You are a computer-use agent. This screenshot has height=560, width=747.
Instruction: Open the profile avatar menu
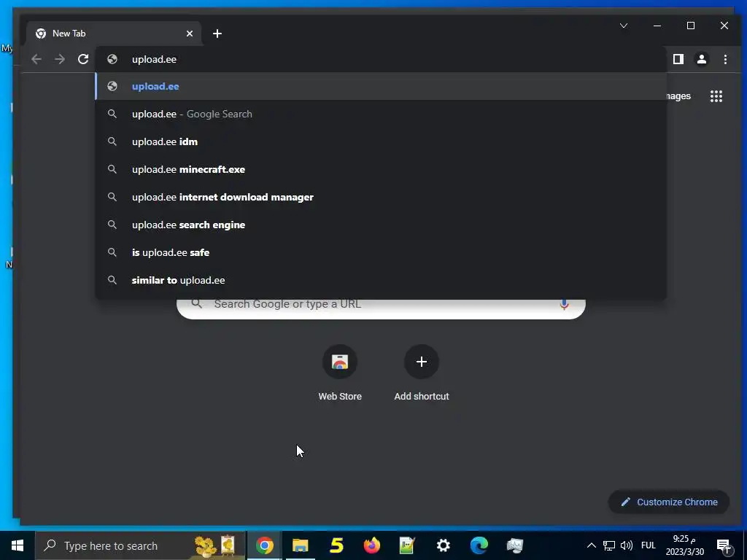pos(702,59)
